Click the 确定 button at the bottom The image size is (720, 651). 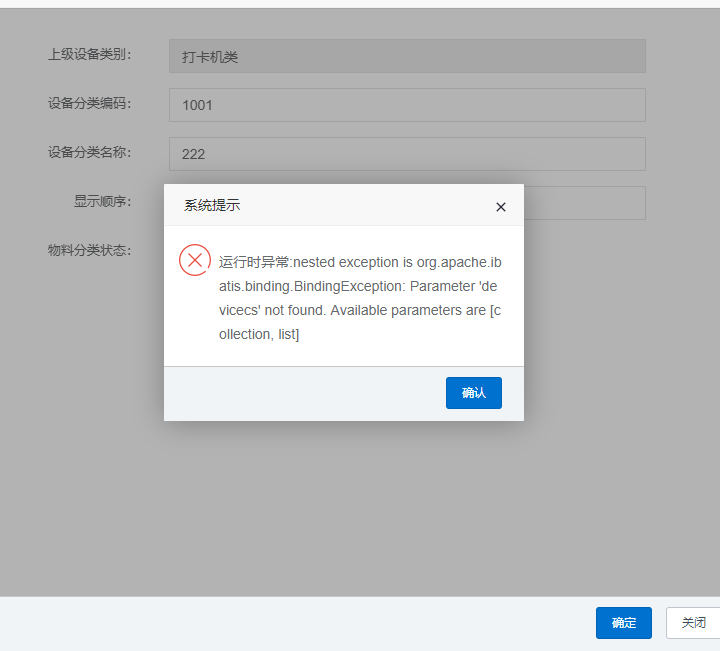[624, 622]
